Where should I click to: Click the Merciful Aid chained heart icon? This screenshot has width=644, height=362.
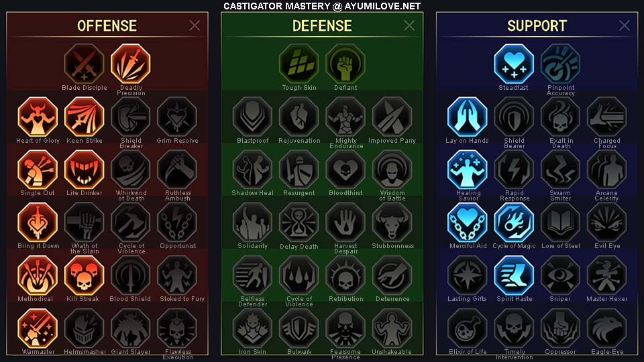click(x=467, y=223)
